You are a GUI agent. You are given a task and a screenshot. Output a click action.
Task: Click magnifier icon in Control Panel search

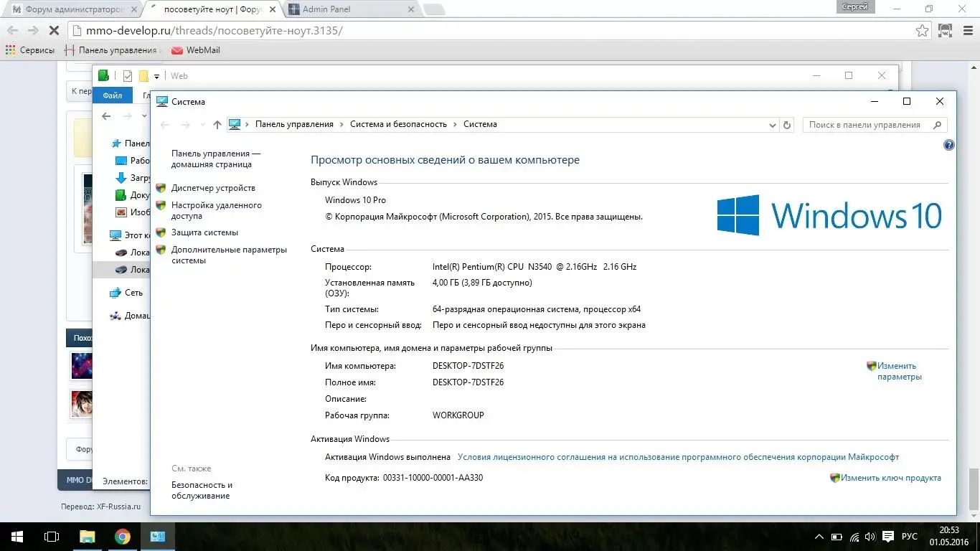click(937, 125)
